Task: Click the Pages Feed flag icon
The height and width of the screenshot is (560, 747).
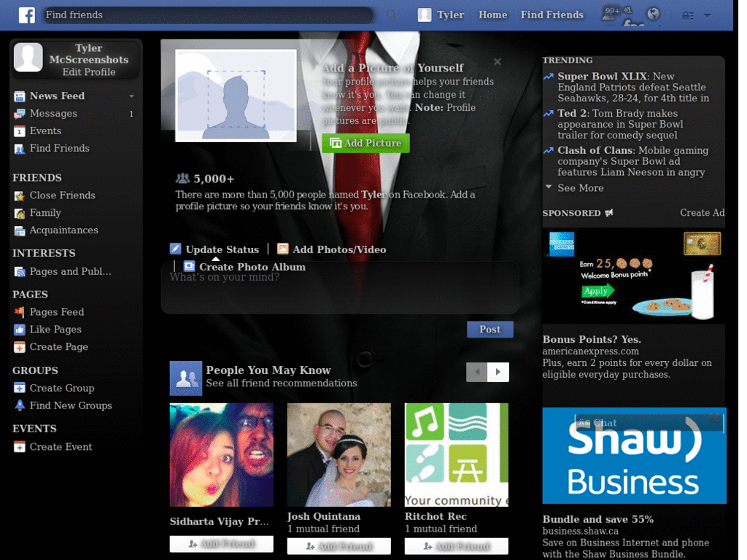Action: [20, 312]
